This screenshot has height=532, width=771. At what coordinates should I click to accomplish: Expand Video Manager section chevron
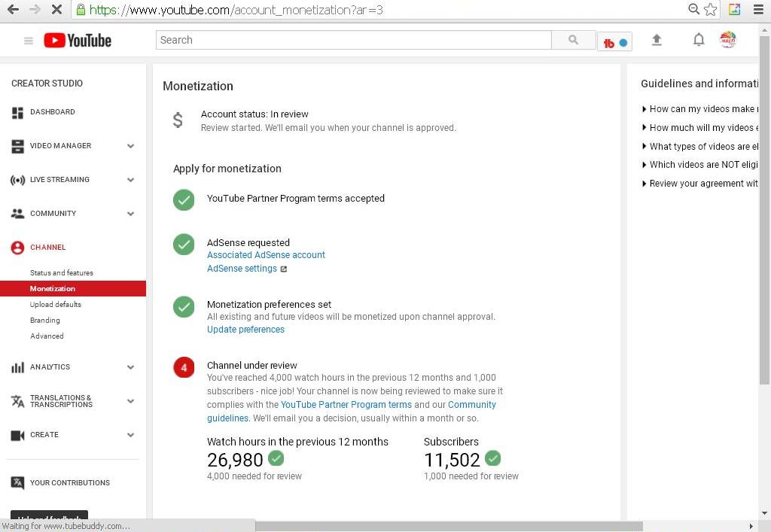point(131,146)
